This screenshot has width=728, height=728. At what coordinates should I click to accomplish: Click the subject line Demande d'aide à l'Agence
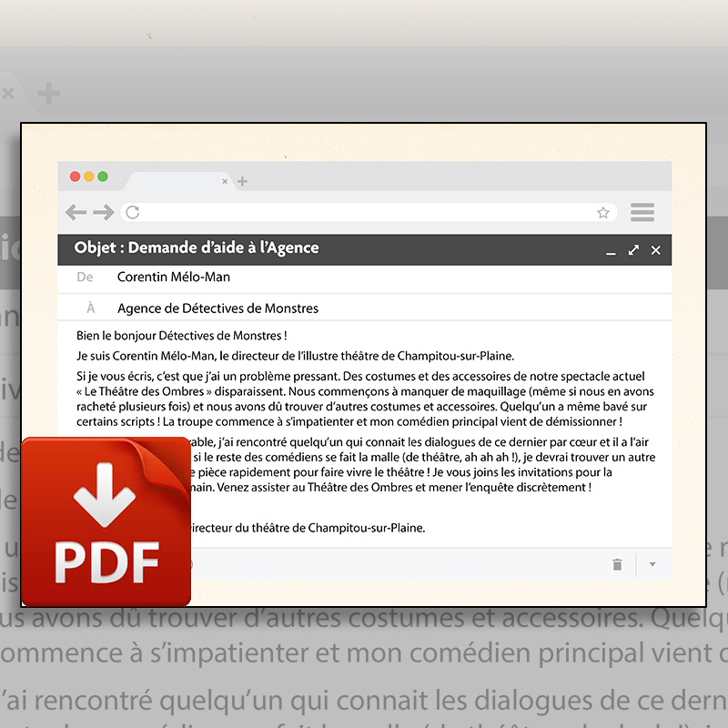click(197, 248)
